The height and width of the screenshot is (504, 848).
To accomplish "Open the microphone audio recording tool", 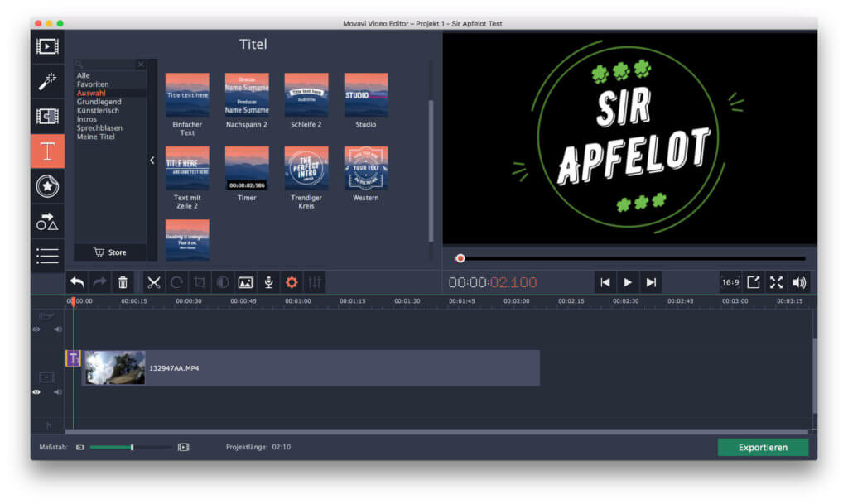I will point(268,282).
